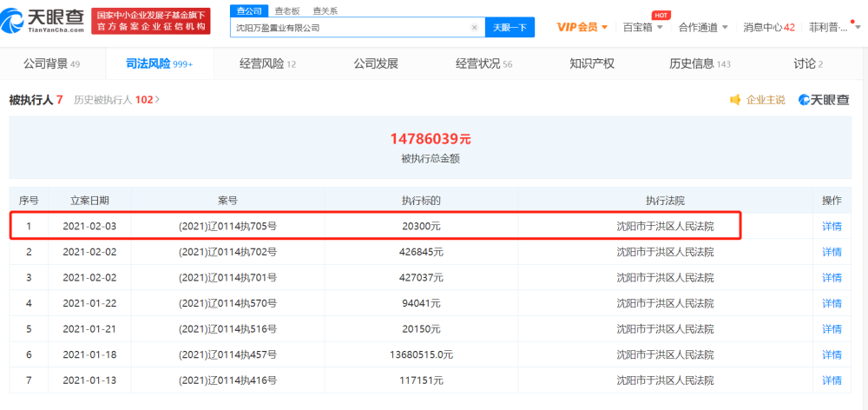The image size is (868, 410).
Task: Click the amount 117151元
Action: [421, 380]
